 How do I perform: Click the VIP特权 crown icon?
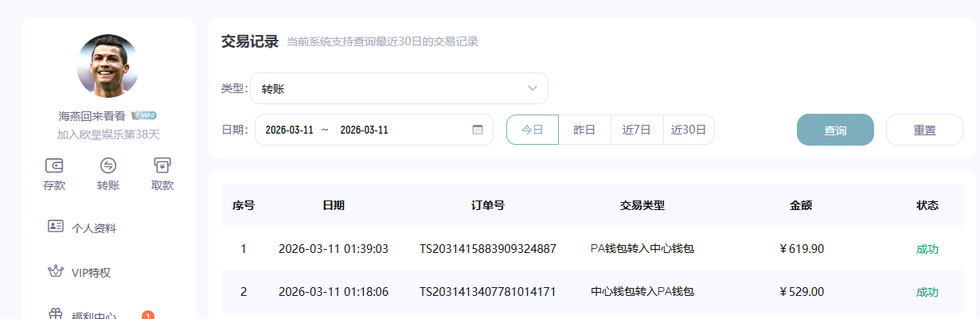pyautogui.click(x=56, y=271)
